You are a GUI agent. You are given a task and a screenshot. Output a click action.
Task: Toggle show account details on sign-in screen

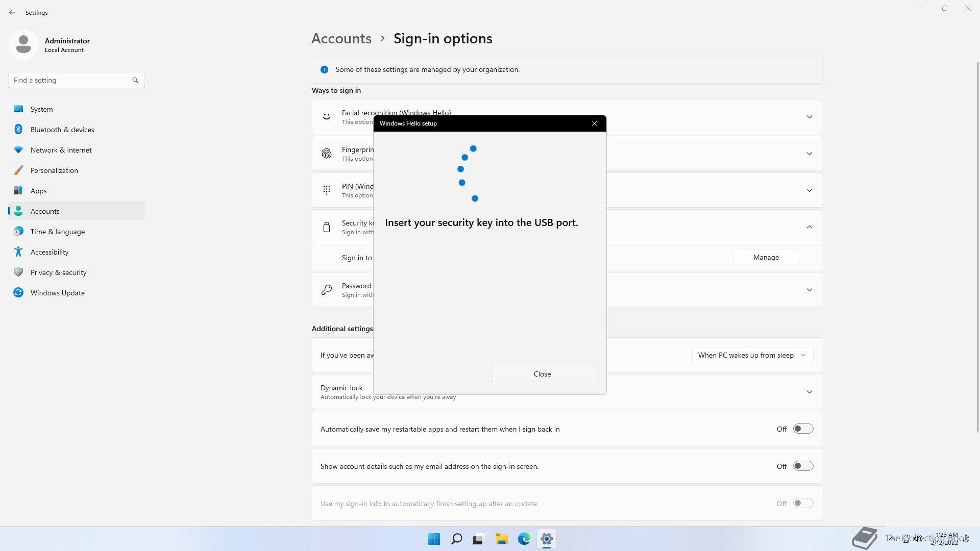(803, 466)
